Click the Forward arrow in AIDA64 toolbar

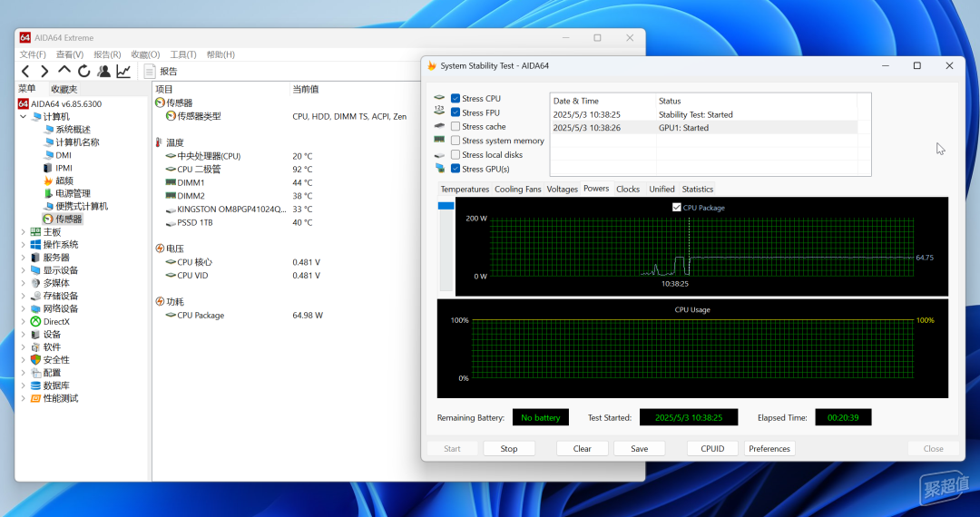pos(44,71)
